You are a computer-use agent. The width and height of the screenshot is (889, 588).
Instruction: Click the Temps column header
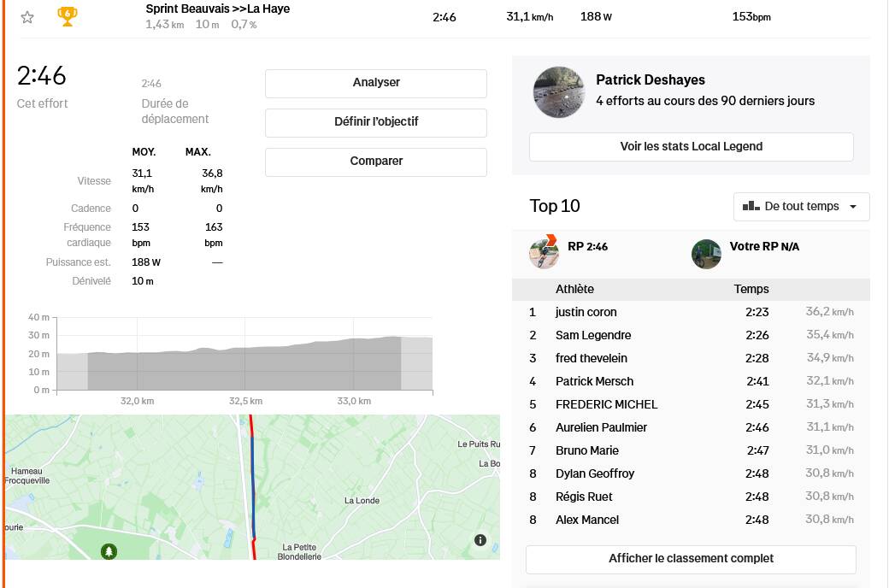751,289
